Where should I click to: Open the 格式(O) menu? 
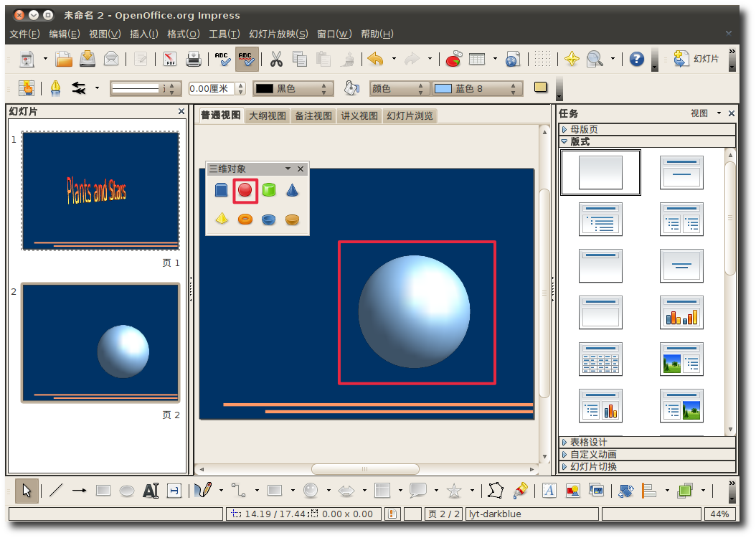pyautogui.click(x=183, y=34)
